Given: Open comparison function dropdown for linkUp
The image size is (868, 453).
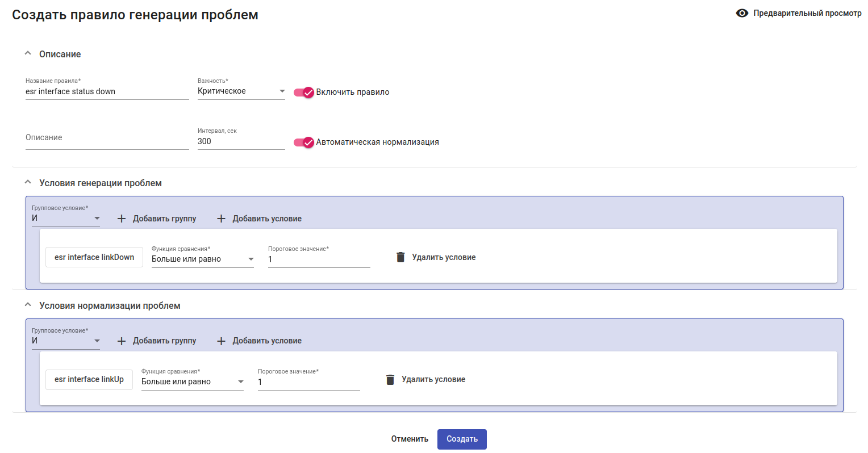Looking at the screenshot, I should point(192,382).
